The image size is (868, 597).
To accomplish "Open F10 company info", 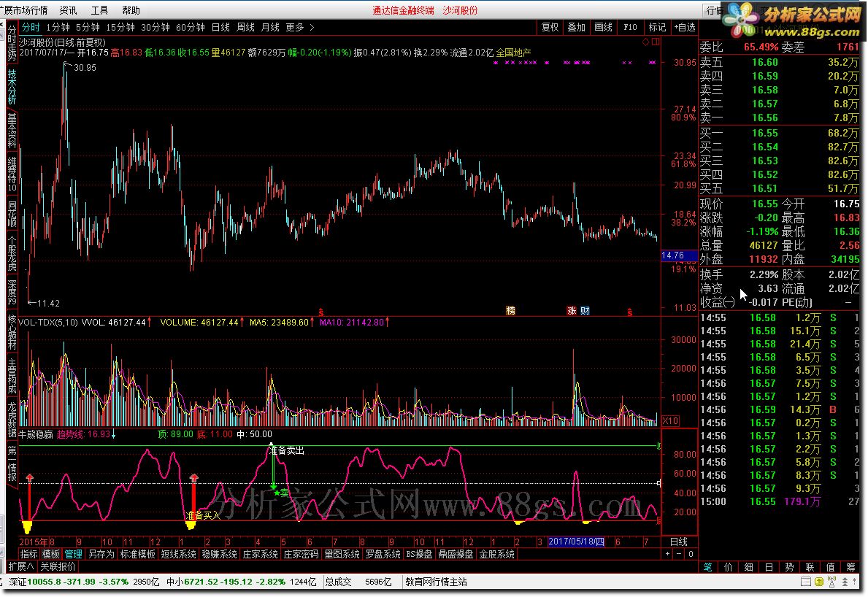I will (630, 27).
